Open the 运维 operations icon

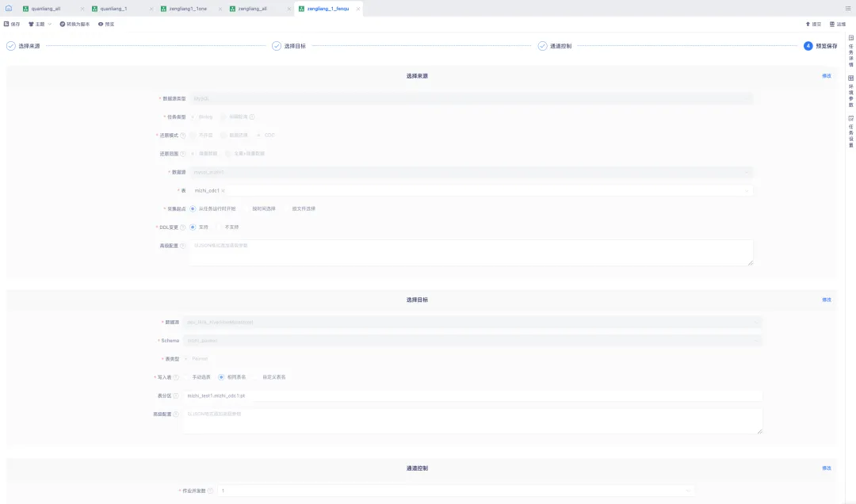(x=831, y=25)
